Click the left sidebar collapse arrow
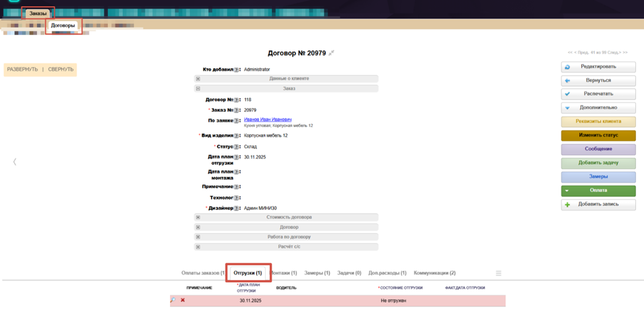644x315 pixels. pyautogui.click(x=15, y=161)
